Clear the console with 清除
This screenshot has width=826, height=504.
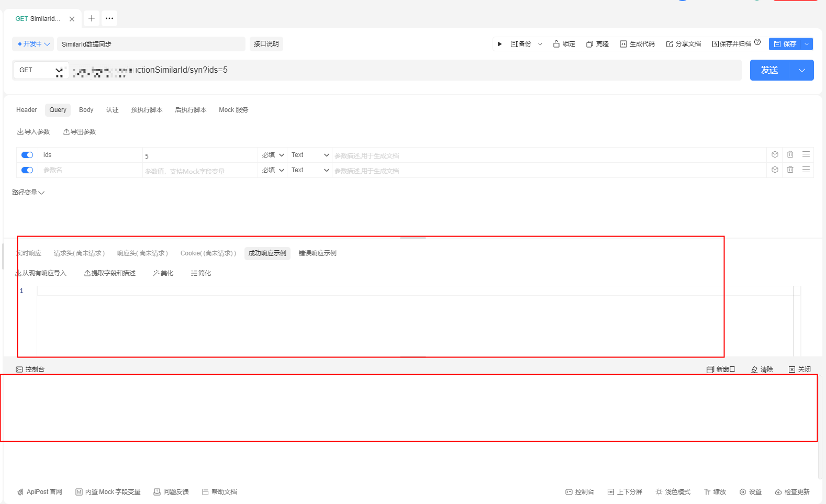[x=762, y=369]
